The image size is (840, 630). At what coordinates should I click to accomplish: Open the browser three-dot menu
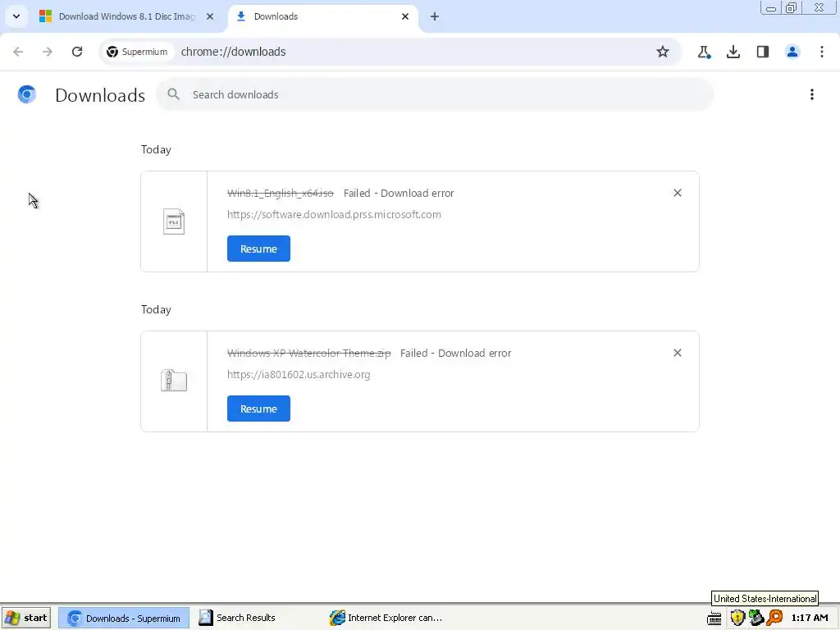click(x=822, y=52)
